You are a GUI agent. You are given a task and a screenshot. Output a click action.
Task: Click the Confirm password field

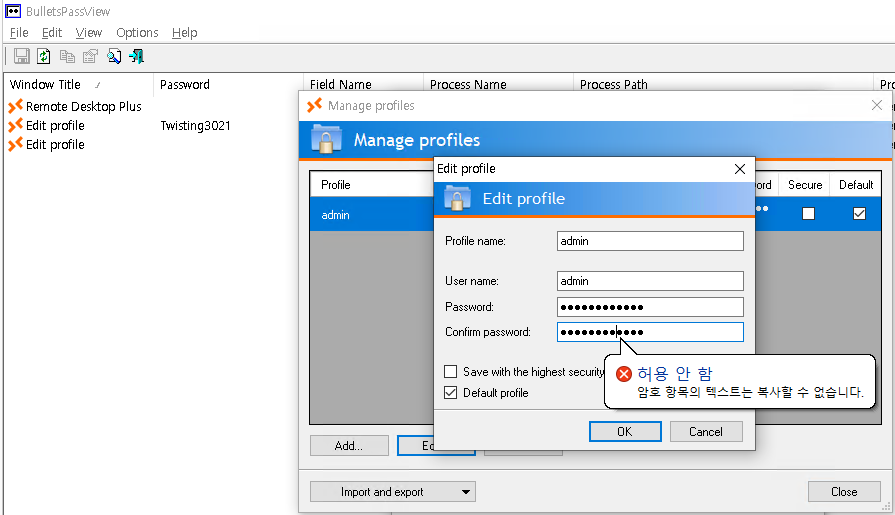click(x=650, y=332)
